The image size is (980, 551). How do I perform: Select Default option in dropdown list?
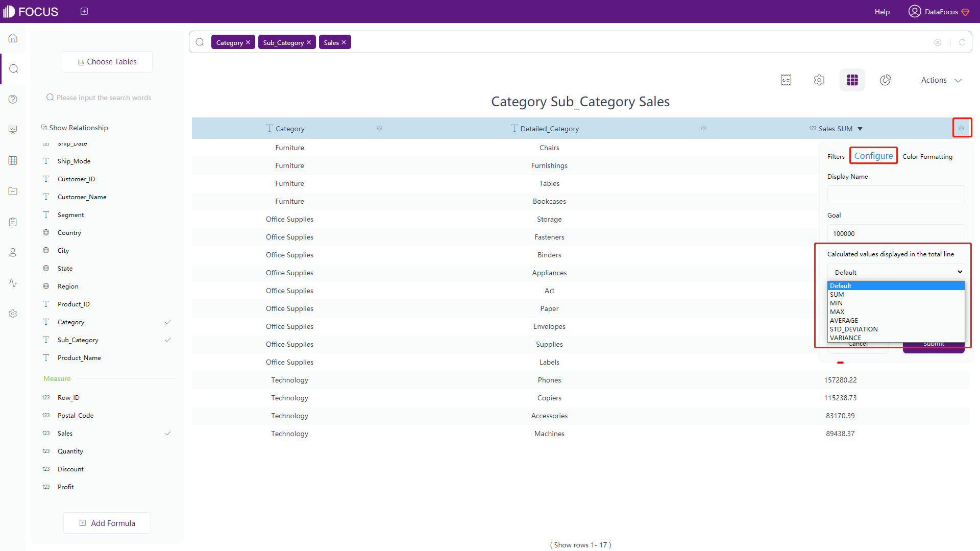896,286
